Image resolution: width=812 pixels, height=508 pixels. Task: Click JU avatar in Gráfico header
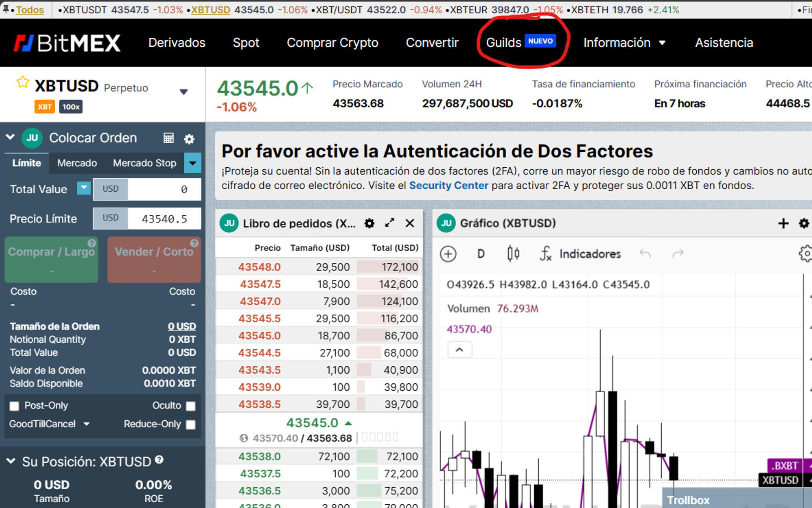(x=446, y=223)
